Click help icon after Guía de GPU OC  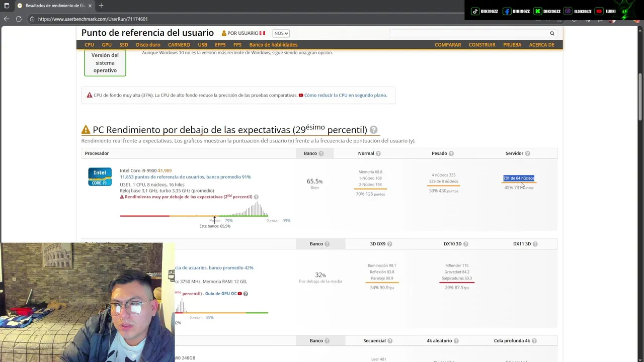pyautogui.click(x=246, y=294)
